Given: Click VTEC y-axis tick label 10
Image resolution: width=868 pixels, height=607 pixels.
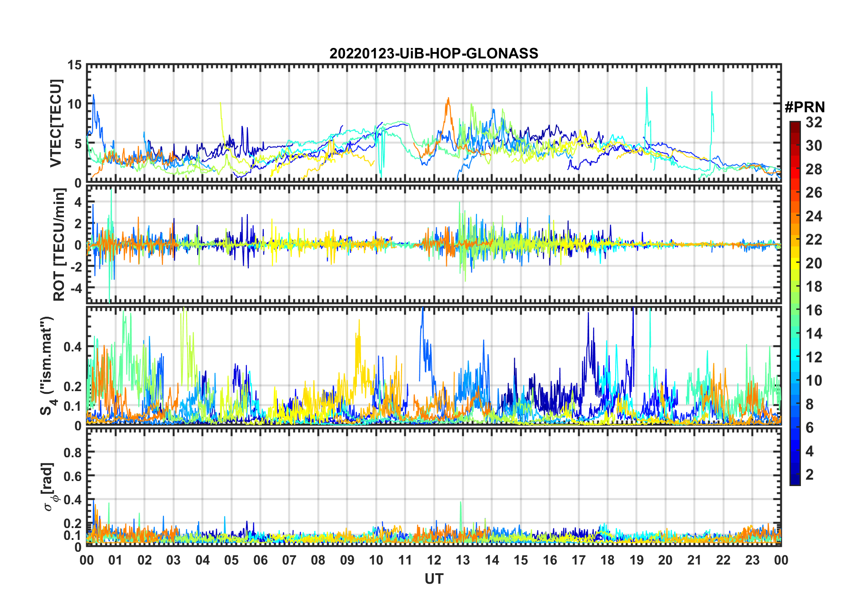Looking at the screenshot, I should tap(74, 104).
